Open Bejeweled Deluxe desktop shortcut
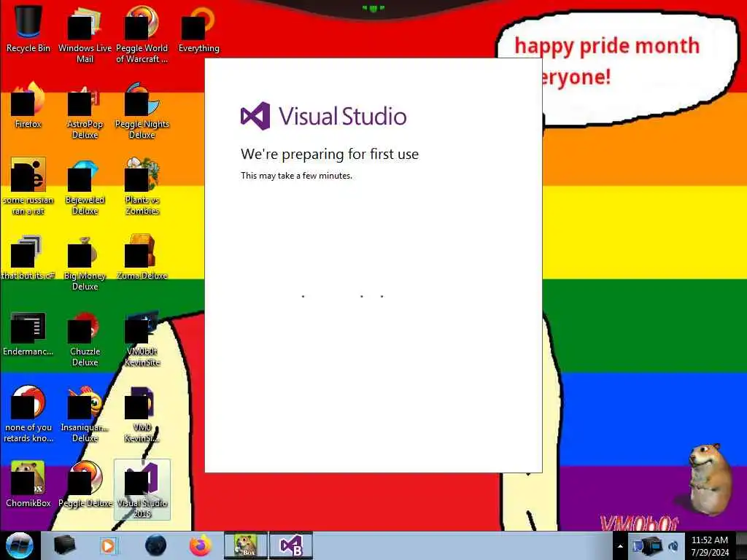This screenshot has height=560, width=747. [85, 187]
